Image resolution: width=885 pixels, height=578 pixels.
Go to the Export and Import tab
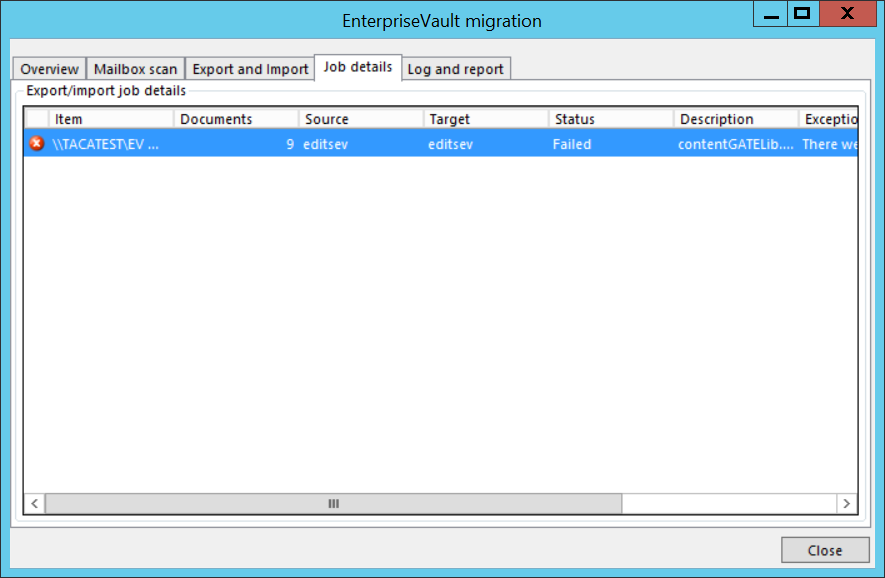(x=250, y=69)
